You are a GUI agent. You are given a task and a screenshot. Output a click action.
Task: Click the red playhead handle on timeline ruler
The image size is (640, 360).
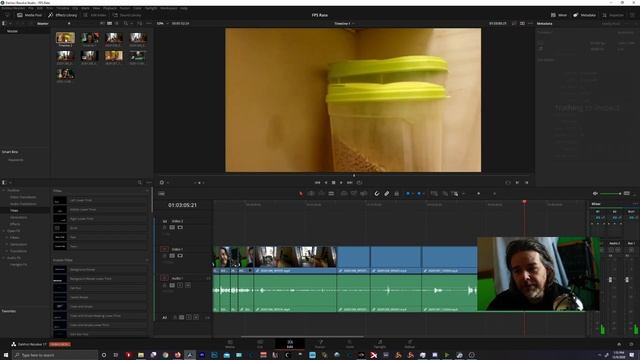pyautogui.click(x=524, y=202)
